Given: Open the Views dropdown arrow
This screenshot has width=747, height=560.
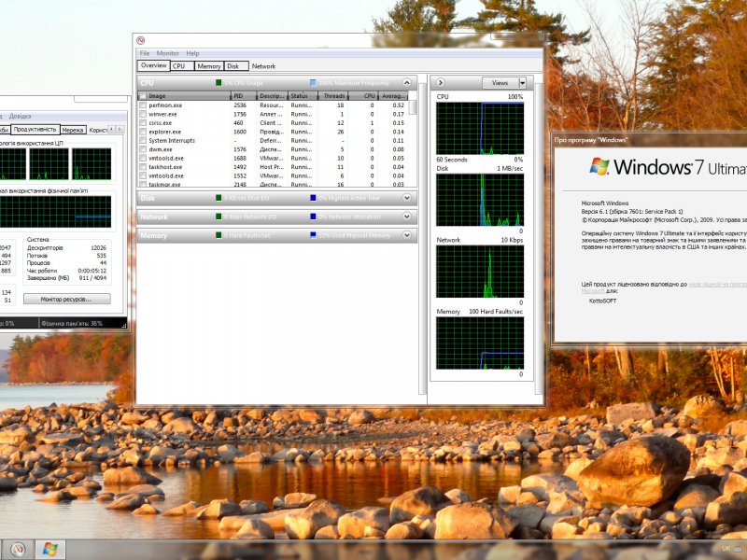Looking at the screenshot, I should pos(522,83).
